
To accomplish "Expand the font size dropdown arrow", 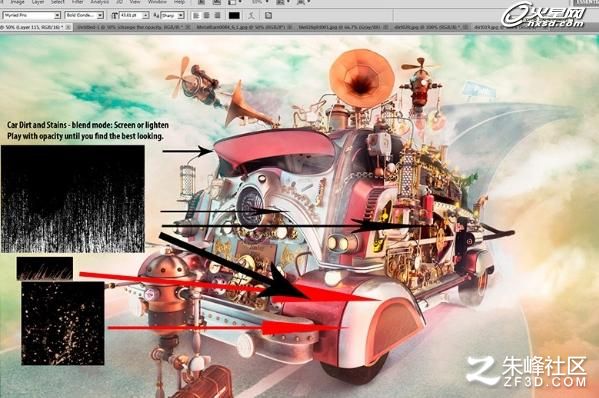I will tap(146, 16).
